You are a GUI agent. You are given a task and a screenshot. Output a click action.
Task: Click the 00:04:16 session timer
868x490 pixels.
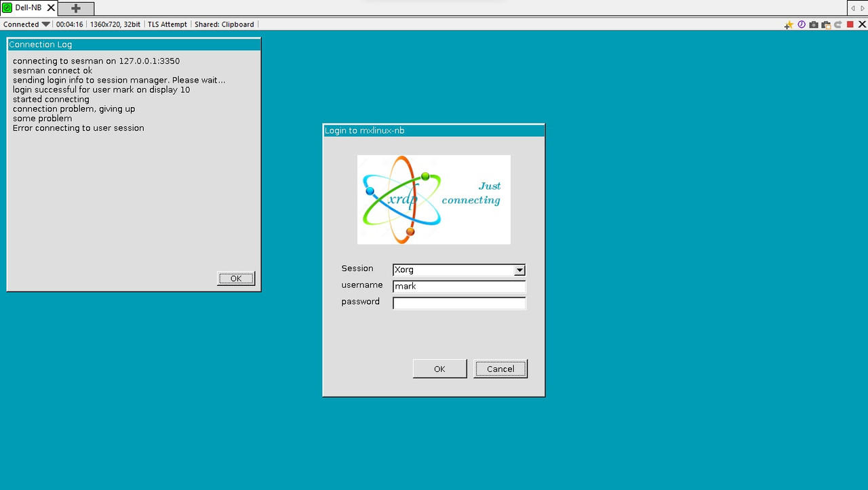(x=69, y=24)
